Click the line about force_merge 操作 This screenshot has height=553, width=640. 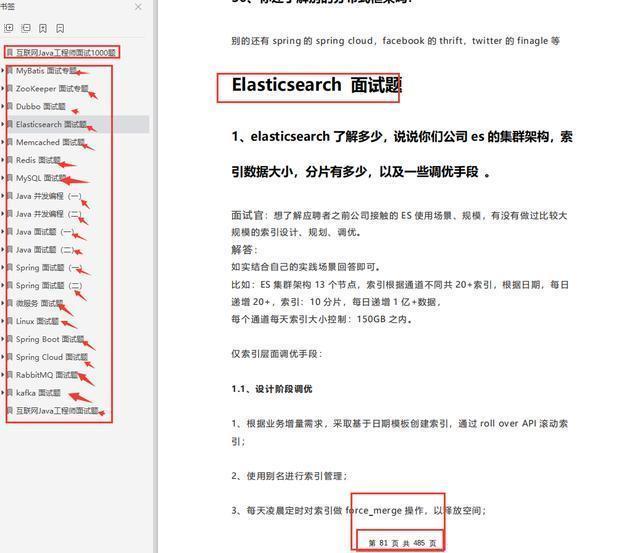click(359, 511)
